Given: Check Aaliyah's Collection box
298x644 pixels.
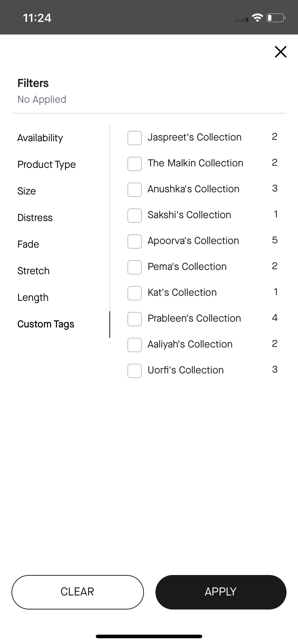Looking at the screenshot, I should tap(135, 345).
